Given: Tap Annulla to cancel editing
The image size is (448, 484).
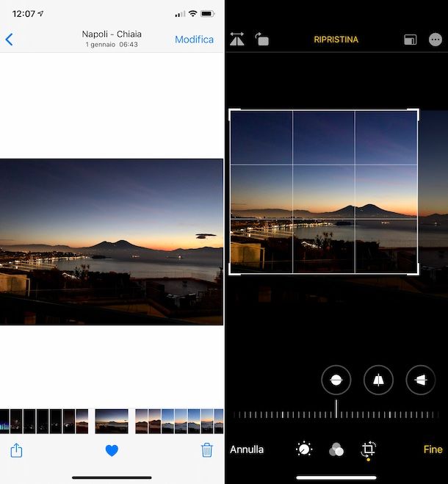Looking at the screenshot, I should coord(247,449).
